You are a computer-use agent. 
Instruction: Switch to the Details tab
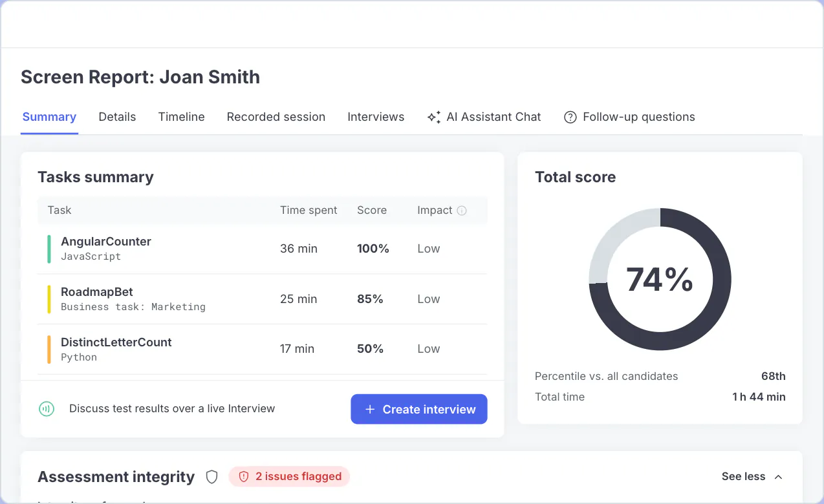pos(117,117)
